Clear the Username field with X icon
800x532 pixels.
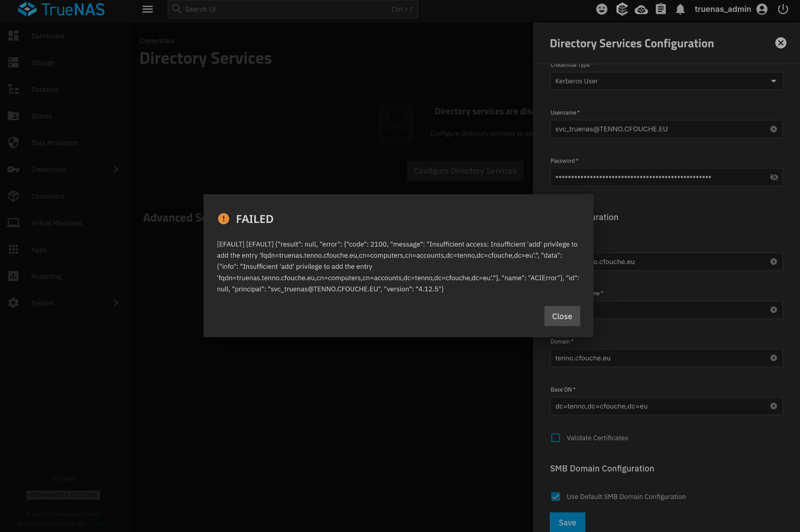click(x=773, y=129)
